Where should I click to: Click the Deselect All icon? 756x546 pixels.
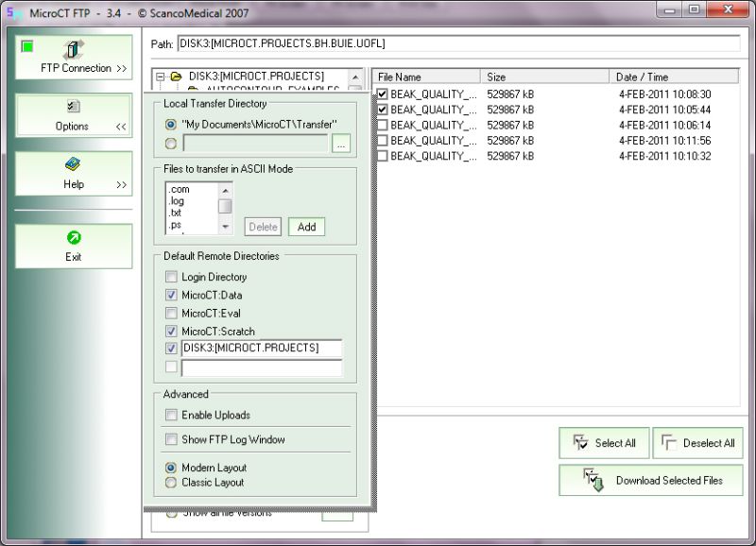coord(669,442)
